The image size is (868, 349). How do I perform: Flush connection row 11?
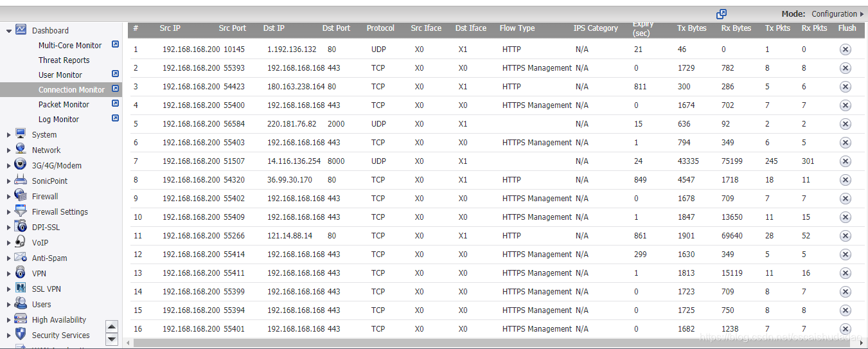coord(845,236)
